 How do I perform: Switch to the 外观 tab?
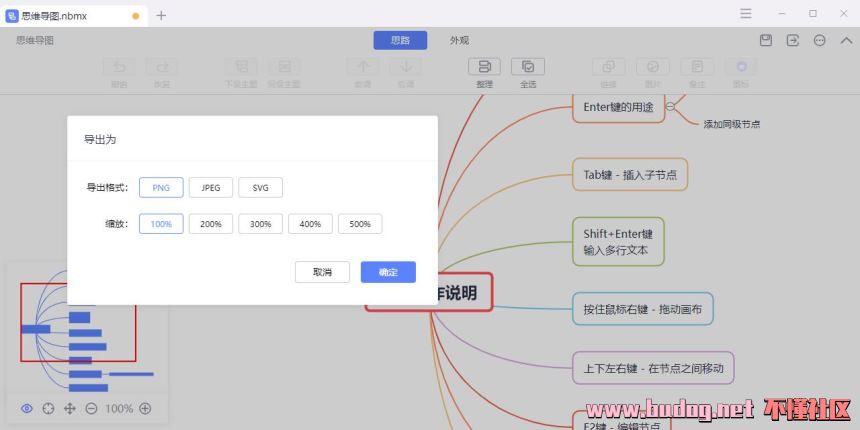459,41
